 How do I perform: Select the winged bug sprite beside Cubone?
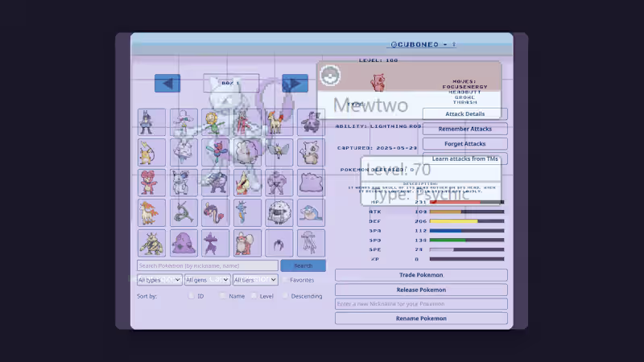pyautogui.click(x=279, y=152)
